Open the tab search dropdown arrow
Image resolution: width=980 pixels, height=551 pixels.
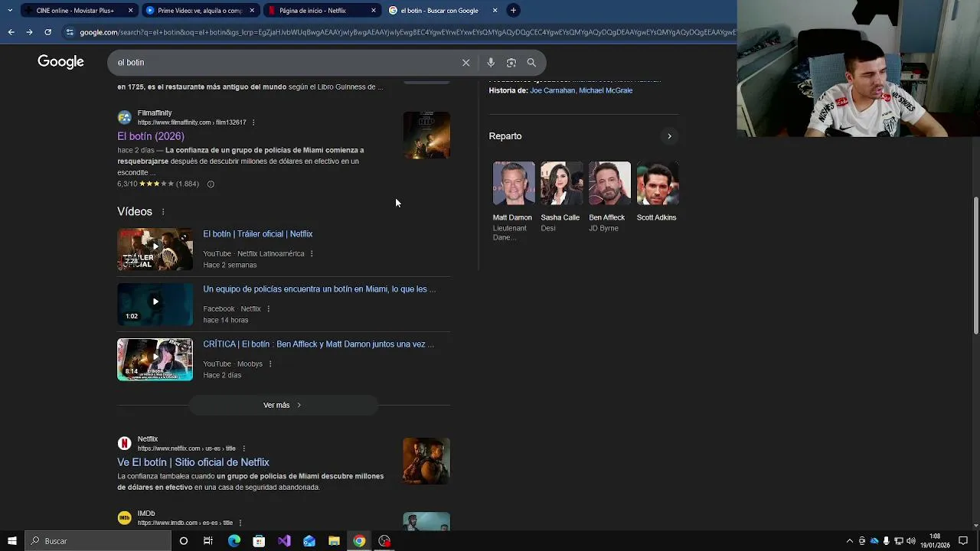pos(10,11)
